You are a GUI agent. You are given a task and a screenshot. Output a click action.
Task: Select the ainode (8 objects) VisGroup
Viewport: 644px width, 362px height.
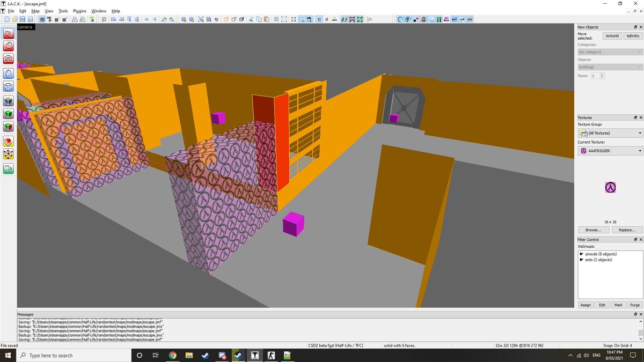point(601,254)
